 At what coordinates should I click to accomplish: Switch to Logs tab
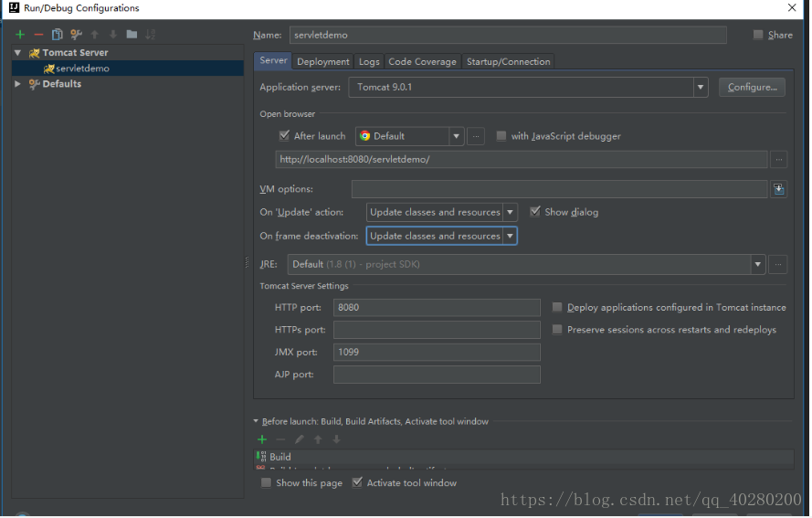point(369,61)
